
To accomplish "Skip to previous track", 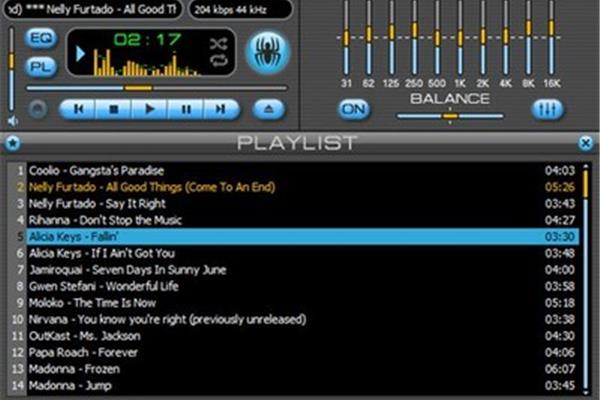I will (78, 109).
